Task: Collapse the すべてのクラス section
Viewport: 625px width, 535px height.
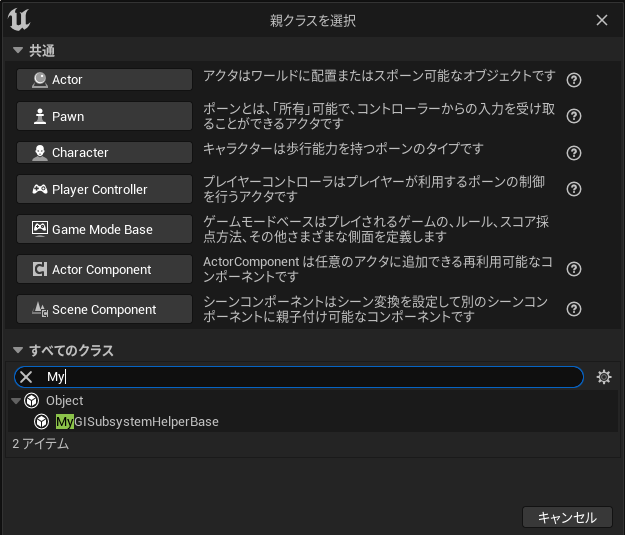Action: pyautogui.click(x=18, y=350)
